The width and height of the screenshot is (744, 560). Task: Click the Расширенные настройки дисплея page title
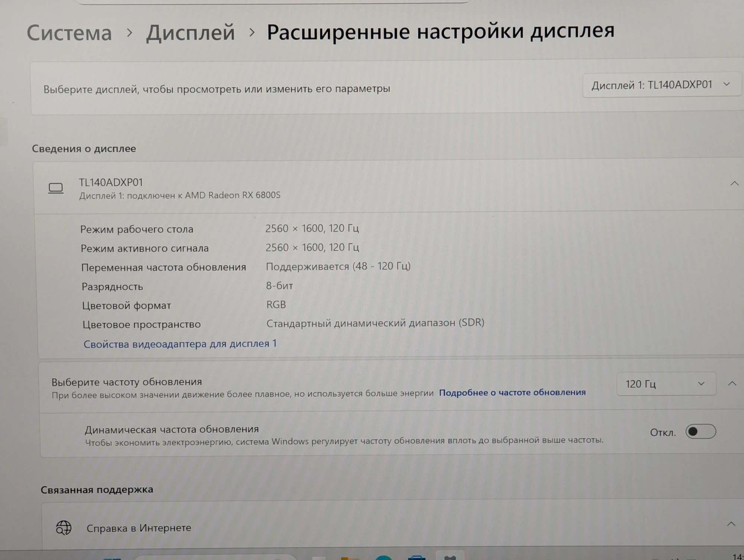[x=440, y=31]
